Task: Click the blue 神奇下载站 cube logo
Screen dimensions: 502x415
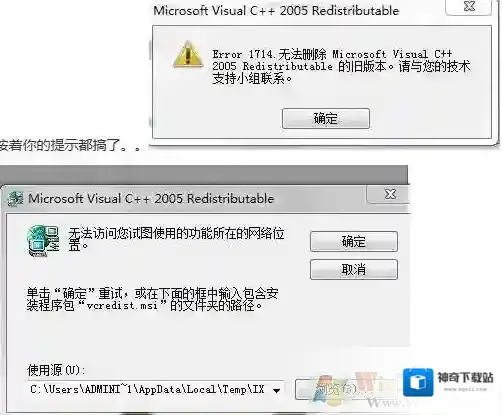Action: [418, 382]
